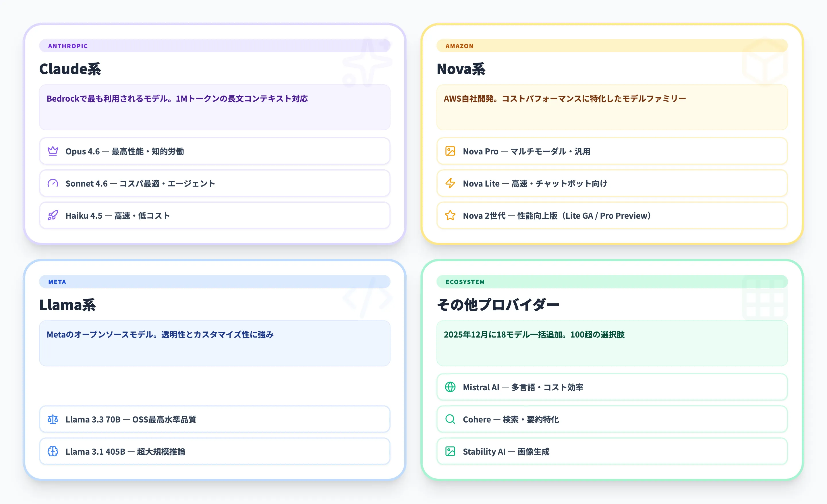Click the Bedrockで最も利用されるモデル description
This screenshot has width=827, height=504.
[x=177, y=99]
